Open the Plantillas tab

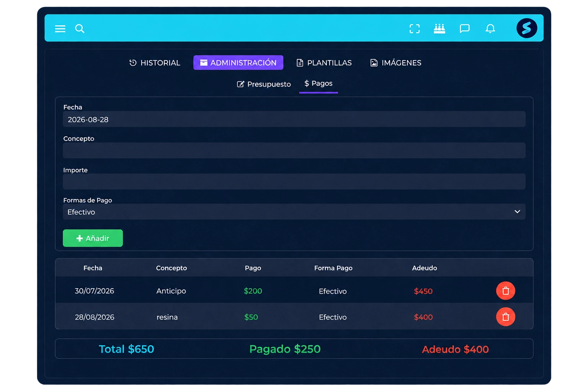point(324,63)
